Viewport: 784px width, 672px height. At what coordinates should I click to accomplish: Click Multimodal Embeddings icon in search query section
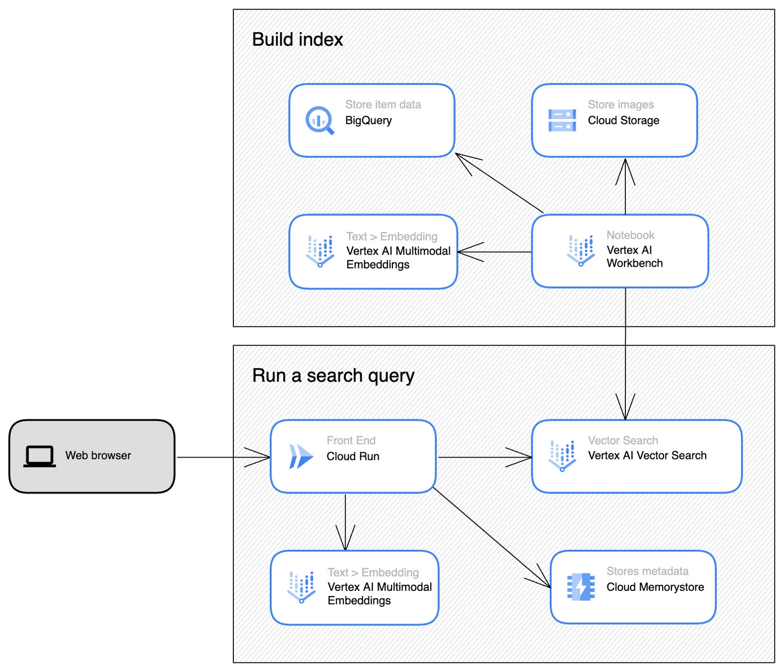pos(301,587)
